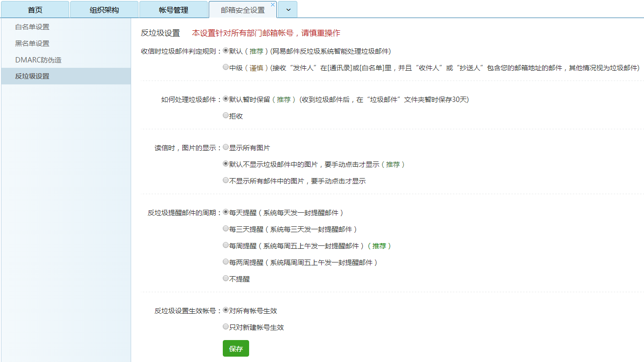644x362 pixels.
Task: Open the 组织架构 tab
Action: [x=103, y=9]
